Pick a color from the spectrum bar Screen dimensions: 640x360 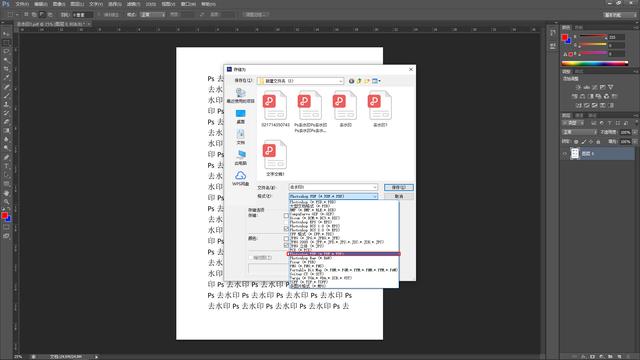[595, 63]
